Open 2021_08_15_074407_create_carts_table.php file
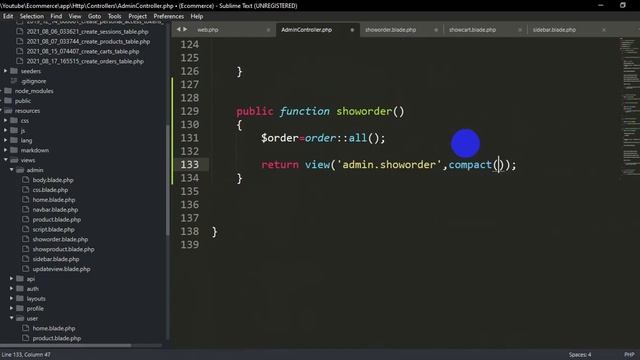 coord(83,51)
